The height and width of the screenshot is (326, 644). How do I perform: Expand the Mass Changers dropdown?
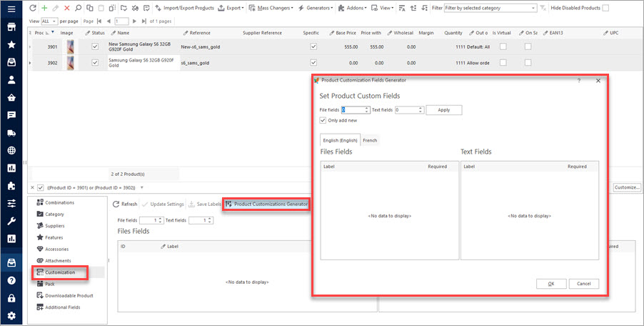(x=271, y=8)
